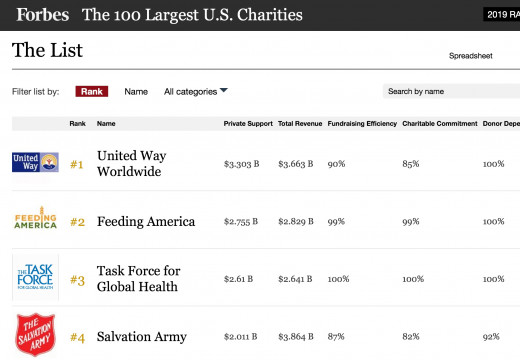Click the Forbes logo in header
Screen dimensions: 520x360
(x=43, y=15)
